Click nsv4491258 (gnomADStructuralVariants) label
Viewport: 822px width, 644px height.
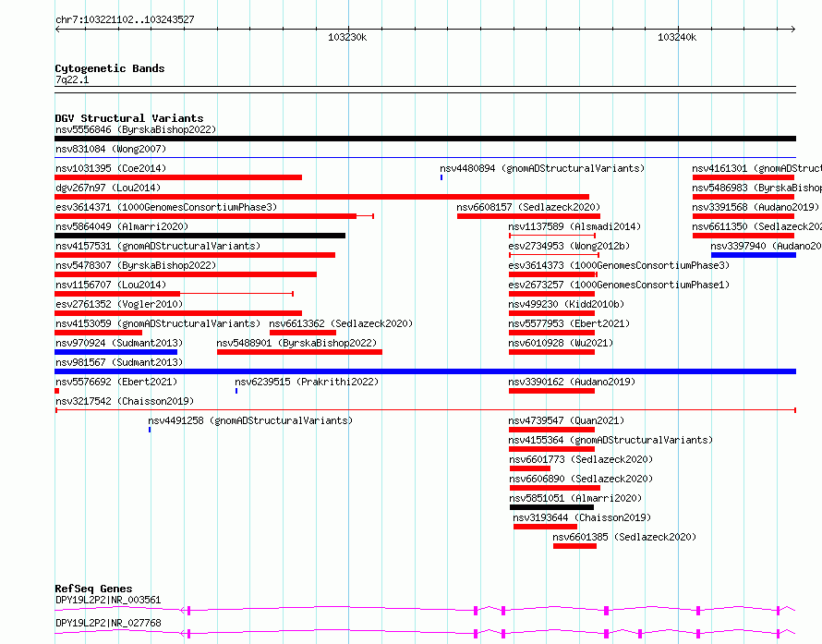(x=250, y=420)
